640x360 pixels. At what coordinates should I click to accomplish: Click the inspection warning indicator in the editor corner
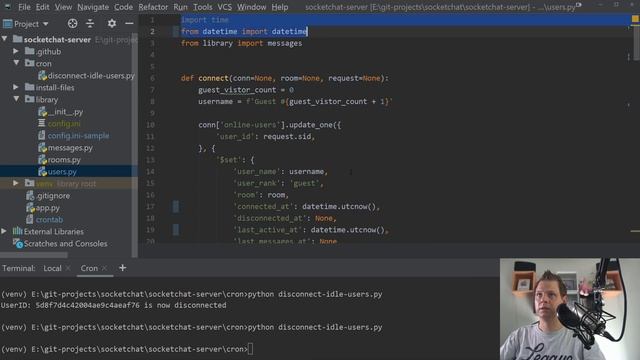[x=635, y=19]
